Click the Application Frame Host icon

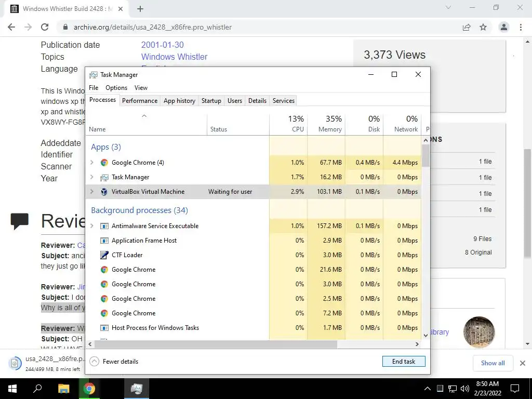(x=104, y=241)
